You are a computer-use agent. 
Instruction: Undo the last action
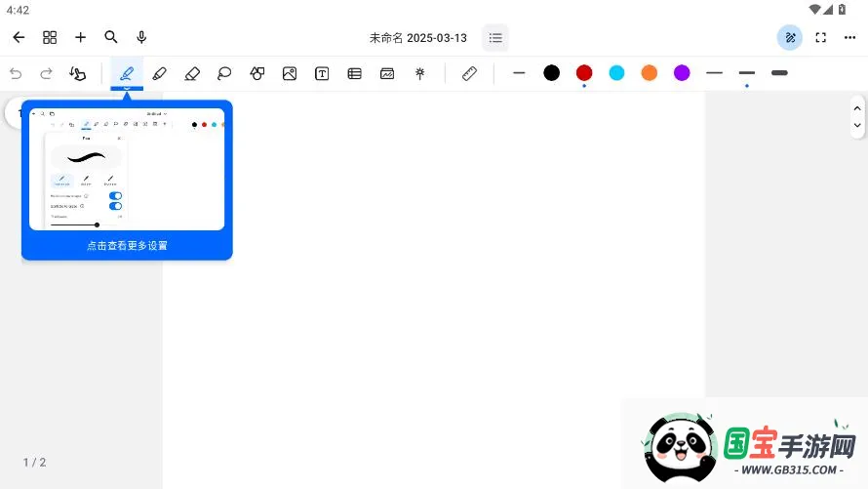tap(16, 73)
